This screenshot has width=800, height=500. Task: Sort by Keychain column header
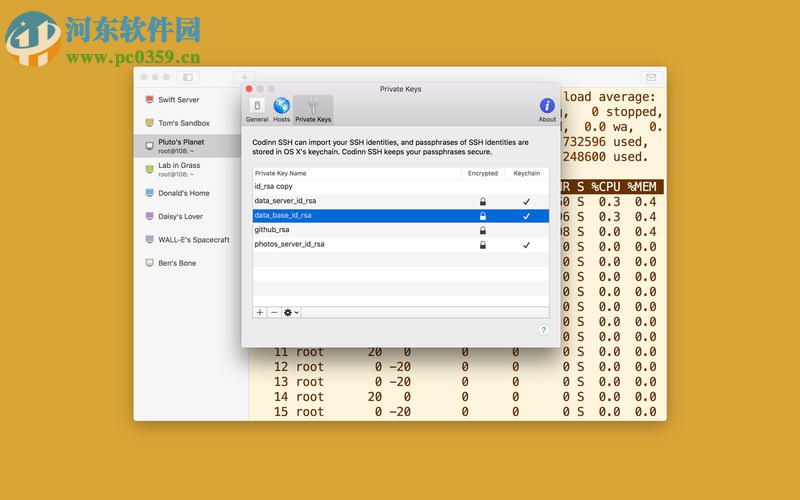(x=527, y=173)
